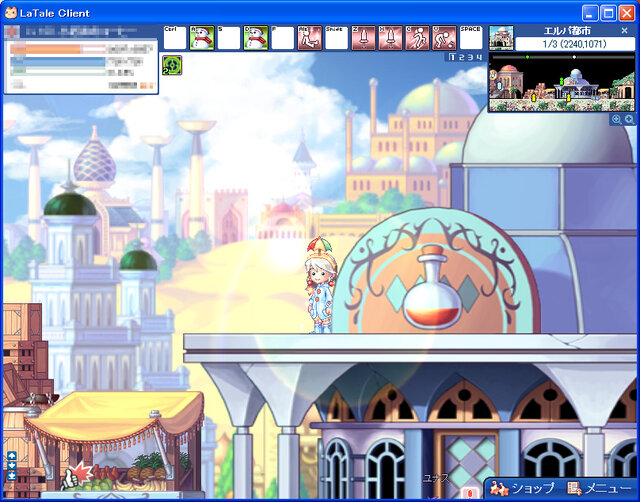
Task: Click the green experience bar
Action: 58,71
